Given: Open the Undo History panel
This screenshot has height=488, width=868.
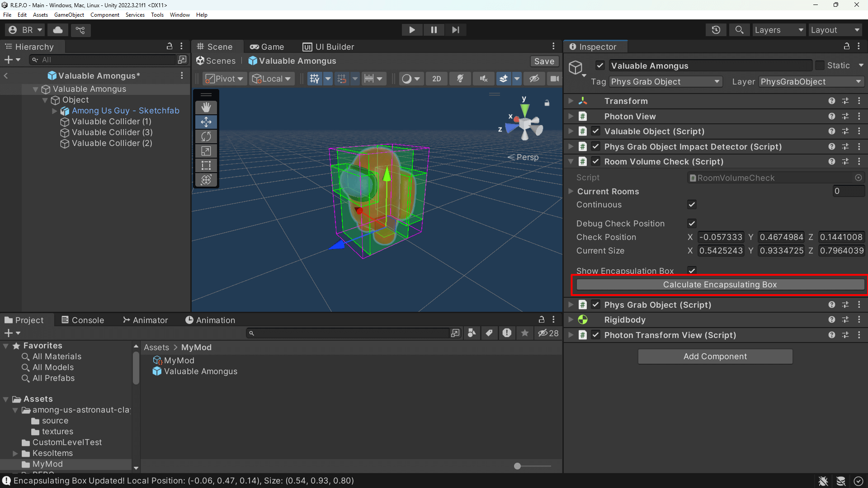Looking at the screenshot, I should pos(716,30).
